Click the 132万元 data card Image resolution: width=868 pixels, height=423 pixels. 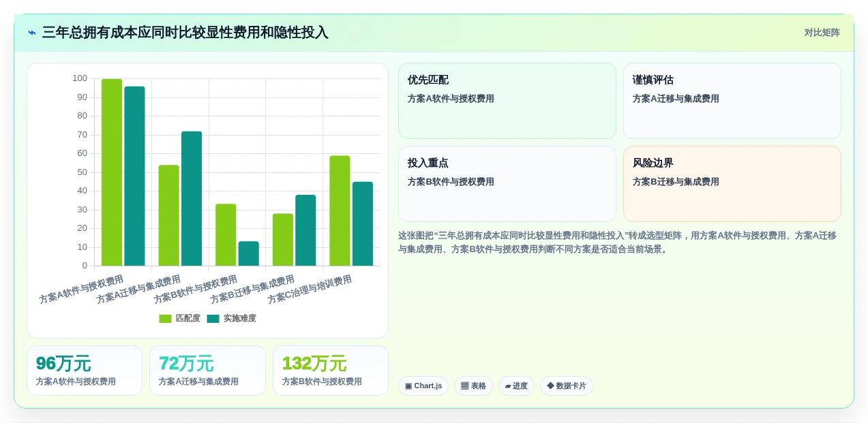[331, 371]
